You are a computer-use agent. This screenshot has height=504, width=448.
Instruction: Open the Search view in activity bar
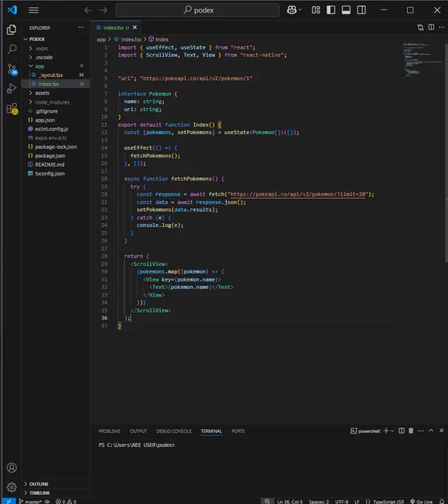pyautogui.click(x=12, y=49)
